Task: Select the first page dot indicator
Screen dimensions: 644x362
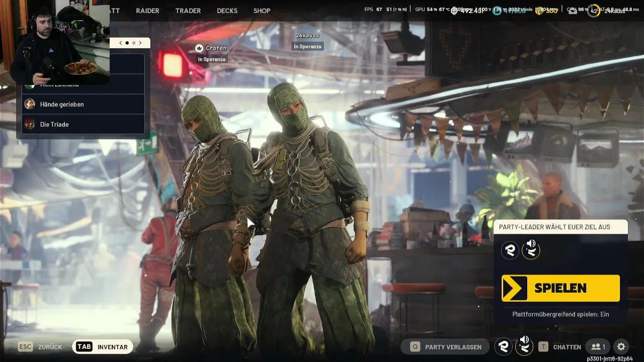Action: tap(127, 43)
